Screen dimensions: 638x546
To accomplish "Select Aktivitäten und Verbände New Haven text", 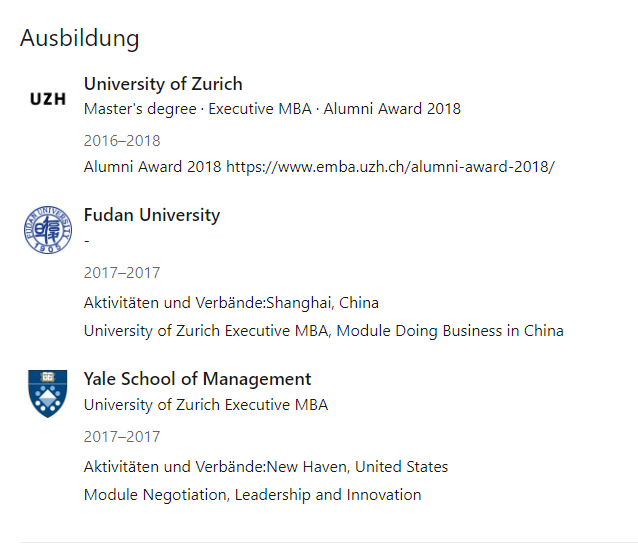I will point(266,467).
